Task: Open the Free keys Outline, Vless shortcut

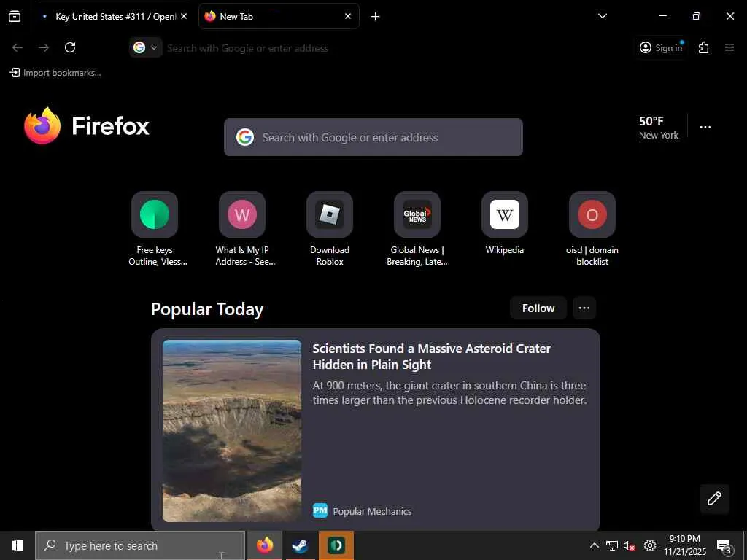Action: tap(155, 228)
